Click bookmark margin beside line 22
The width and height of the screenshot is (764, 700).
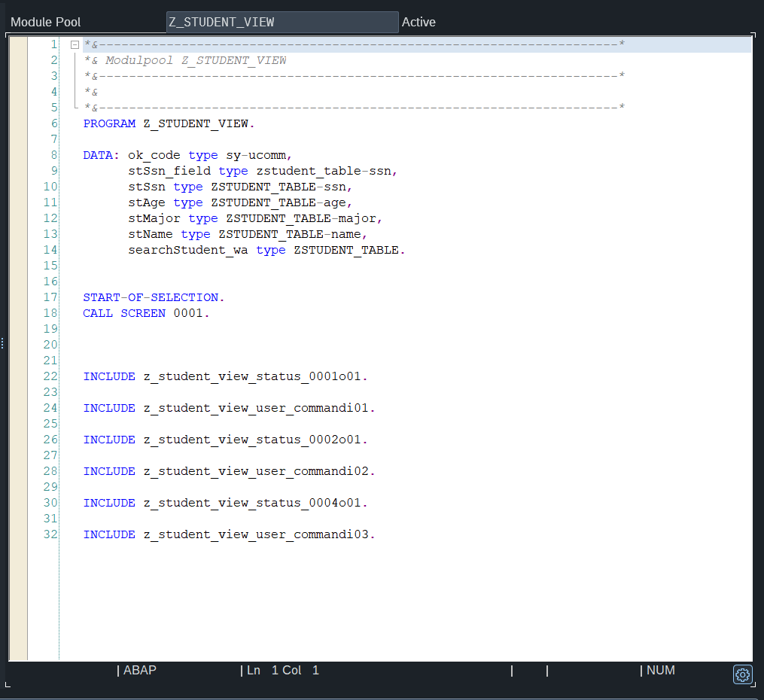(17, 376)
